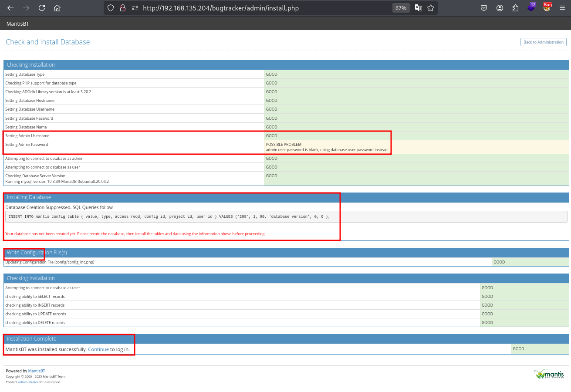Select 'Copyright © 2000 - 2025 MantisBT Team'

pos(36,376)
